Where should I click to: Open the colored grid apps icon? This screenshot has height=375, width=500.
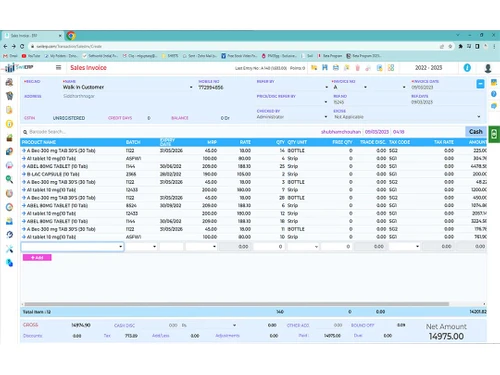point(391,68)
